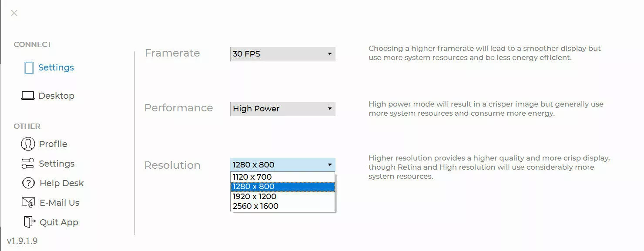The height and width of the screenshot is (251, 644).
Task: Click the v1.9.1.9 version label
Action: (22, 241)
